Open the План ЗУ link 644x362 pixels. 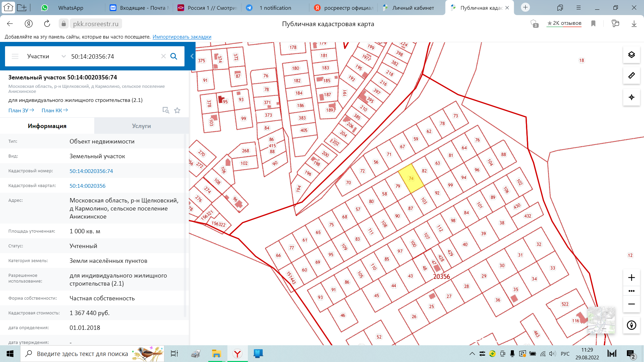21,110
